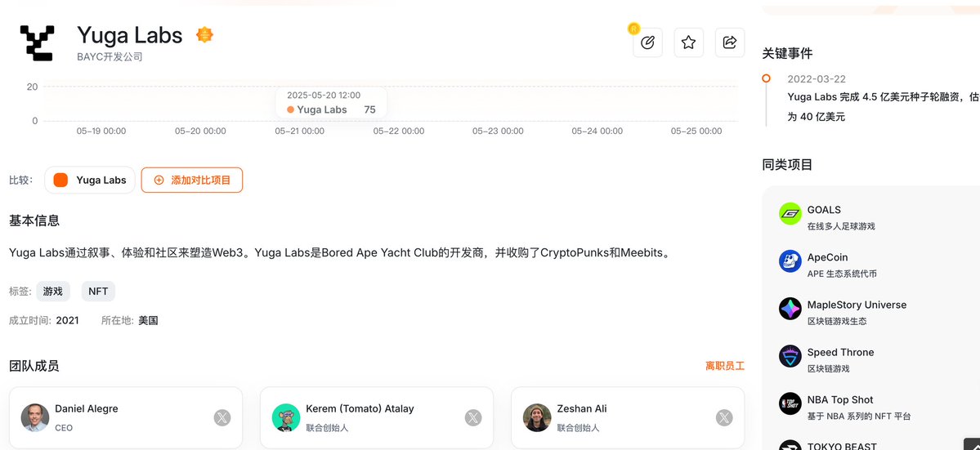
Task: Open Daniel Alegre's X profile icon
Action: click(x=222, y=417)
